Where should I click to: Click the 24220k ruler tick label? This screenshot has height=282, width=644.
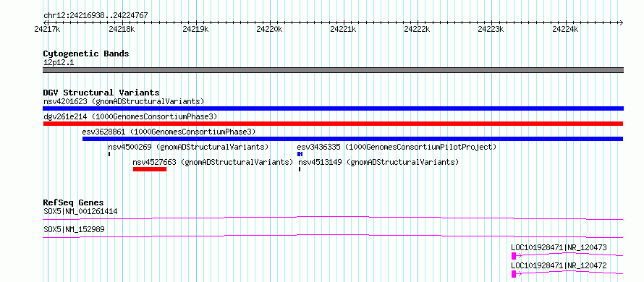click(269, 29)
